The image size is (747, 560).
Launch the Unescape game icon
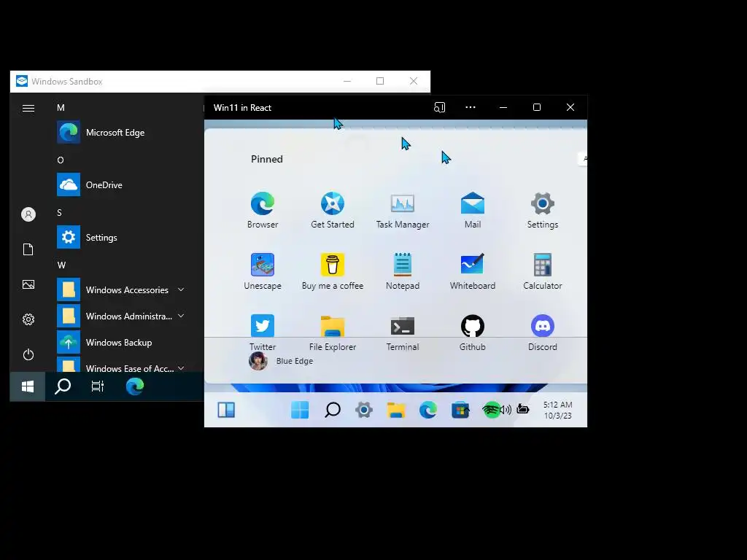263,265
